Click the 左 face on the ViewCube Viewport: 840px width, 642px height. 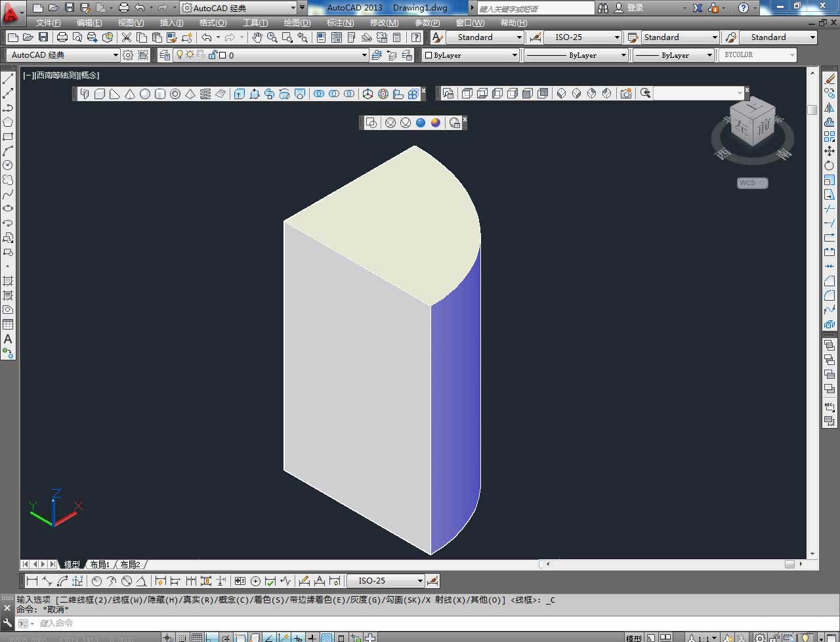pyautogui.click(x=742, y=125)
